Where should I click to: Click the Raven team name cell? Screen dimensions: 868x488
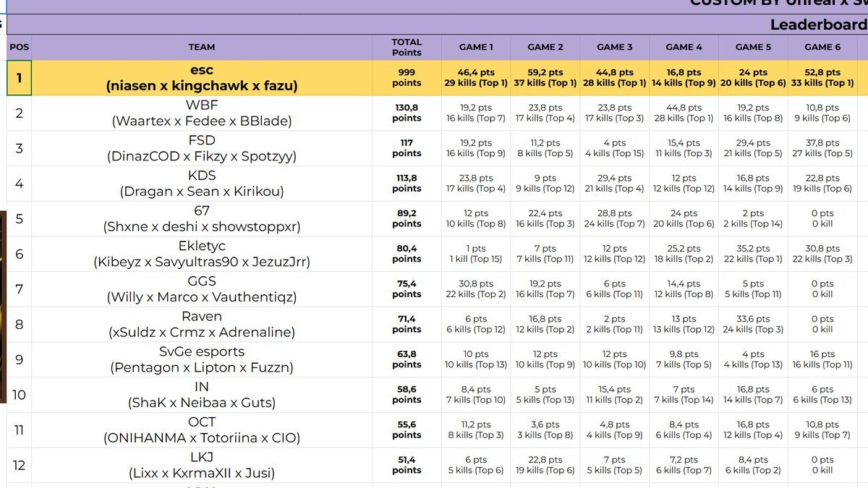pyautogui.click(x=202, y=325)
